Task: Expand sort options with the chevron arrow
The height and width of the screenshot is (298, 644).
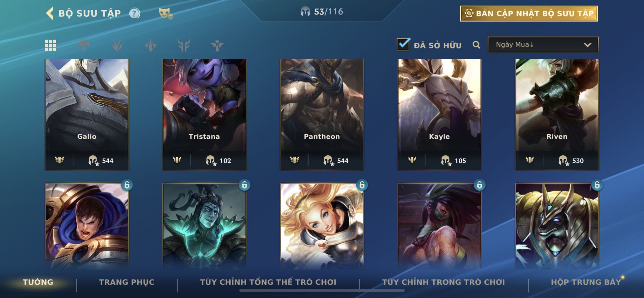Action: (x=587, y=45)
